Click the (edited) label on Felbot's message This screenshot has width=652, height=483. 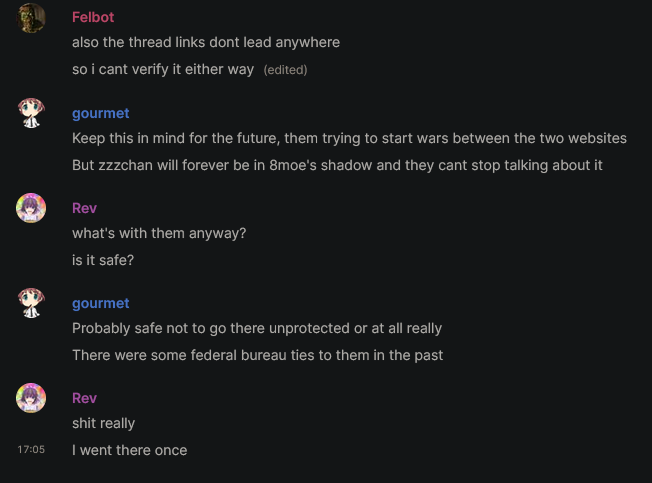tap(285, 70)
